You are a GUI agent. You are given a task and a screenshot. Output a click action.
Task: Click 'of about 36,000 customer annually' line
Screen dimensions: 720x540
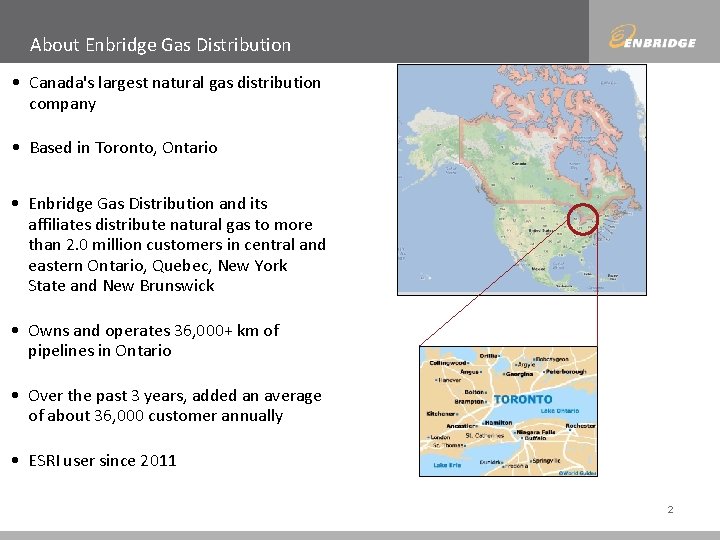pyautogui.click(x=156, y=416)
